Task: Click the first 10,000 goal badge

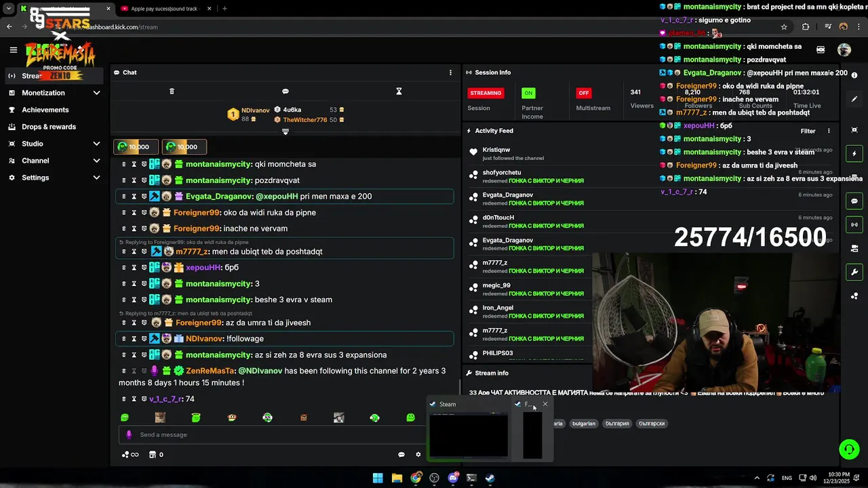Action: (136, 146)
